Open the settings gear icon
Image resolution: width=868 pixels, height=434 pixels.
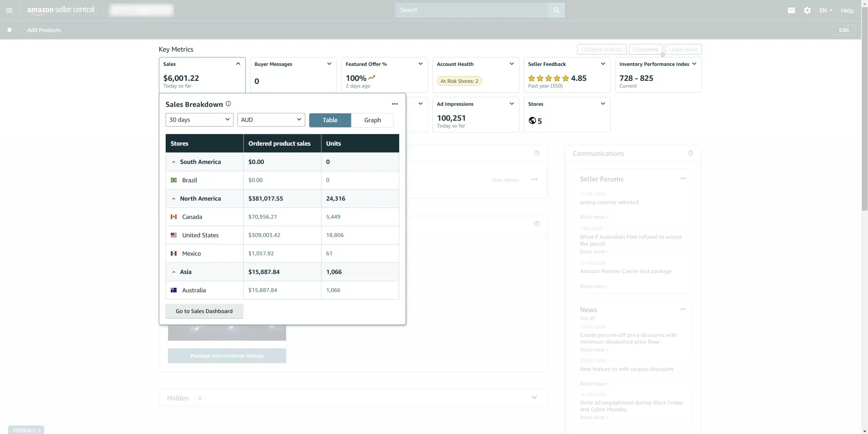807,10
